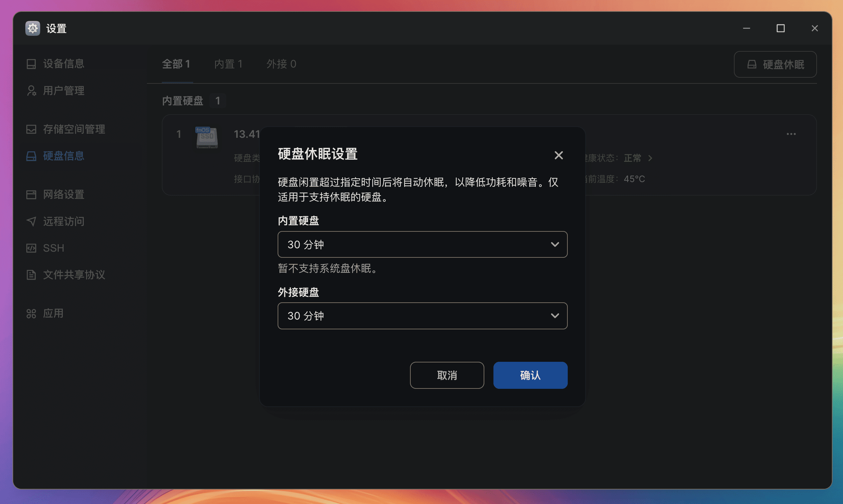This screenshot has width=843, height=504.
Task: Click the 内置硬盘 count badge 1
Action: (x=218, y=101)
